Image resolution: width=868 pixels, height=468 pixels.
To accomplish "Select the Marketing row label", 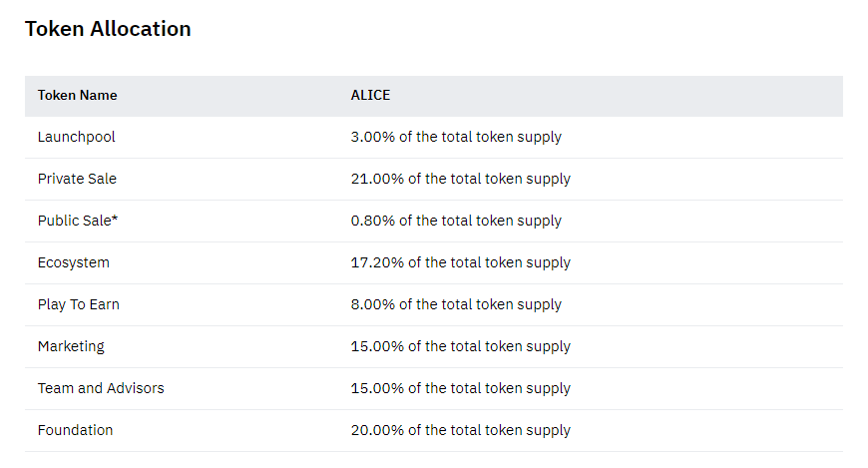I will 71,346.
